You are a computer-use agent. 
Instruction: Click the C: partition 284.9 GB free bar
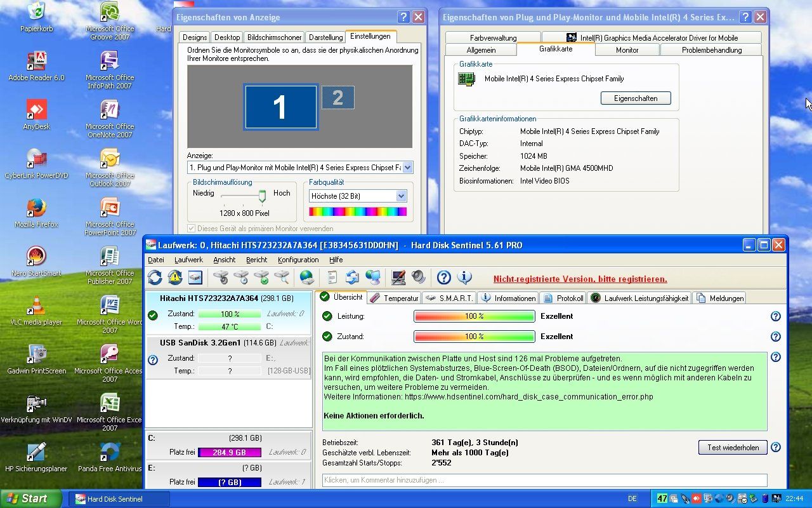click(230, 453)
